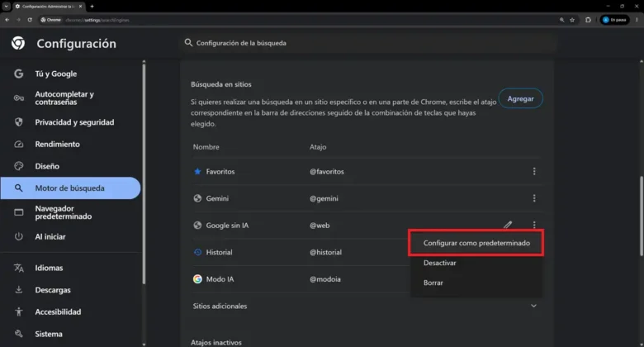The height and width of the screenshot is (347, 644).
Task: Click the @favoritos shortcut text
Action: click(327, 172)
